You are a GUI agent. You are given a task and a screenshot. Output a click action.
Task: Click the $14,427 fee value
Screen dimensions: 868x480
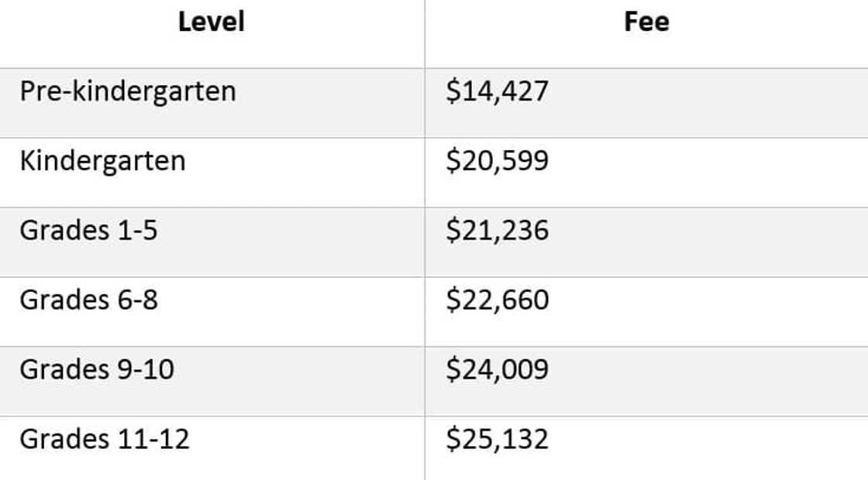click(497, 91)
